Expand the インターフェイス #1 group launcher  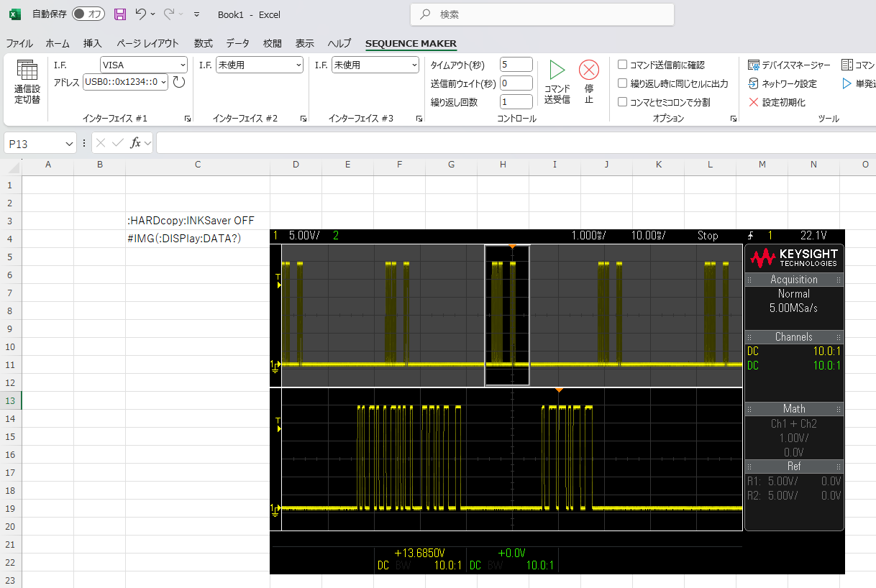187,118
